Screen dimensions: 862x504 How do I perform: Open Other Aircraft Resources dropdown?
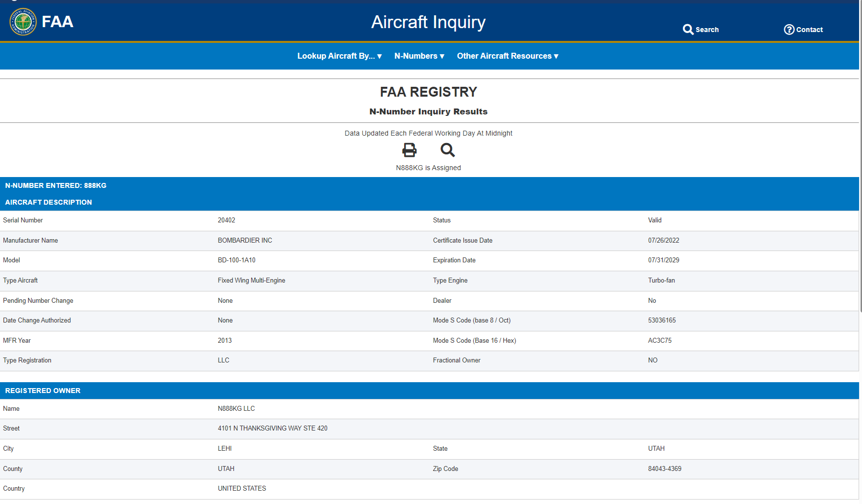click(x=508, y=56)
